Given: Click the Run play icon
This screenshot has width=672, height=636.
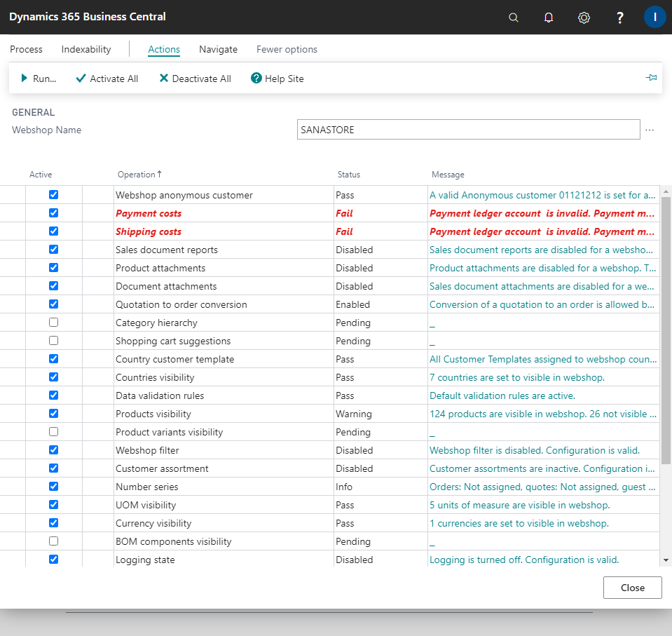Looking at the screenshot, I should 24,78.
